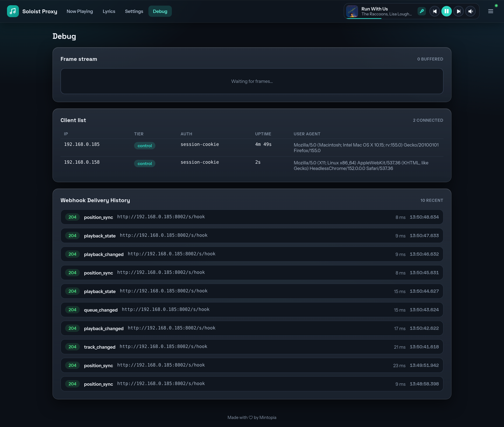The width and height of the screenshot is (504, 427).
Task: Click the hook URL on 13:50:42.622 row
Action: pyautogui.click(x=171, y=328)
